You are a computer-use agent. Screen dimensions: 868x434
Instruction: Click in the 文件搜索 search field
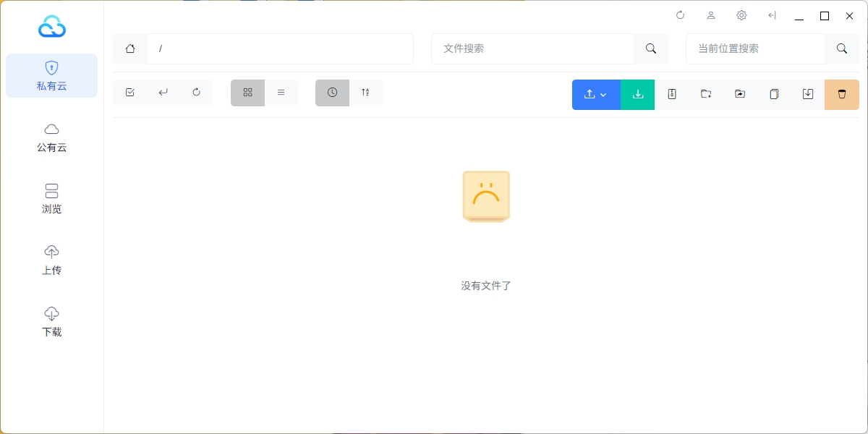tap(532, 48)
